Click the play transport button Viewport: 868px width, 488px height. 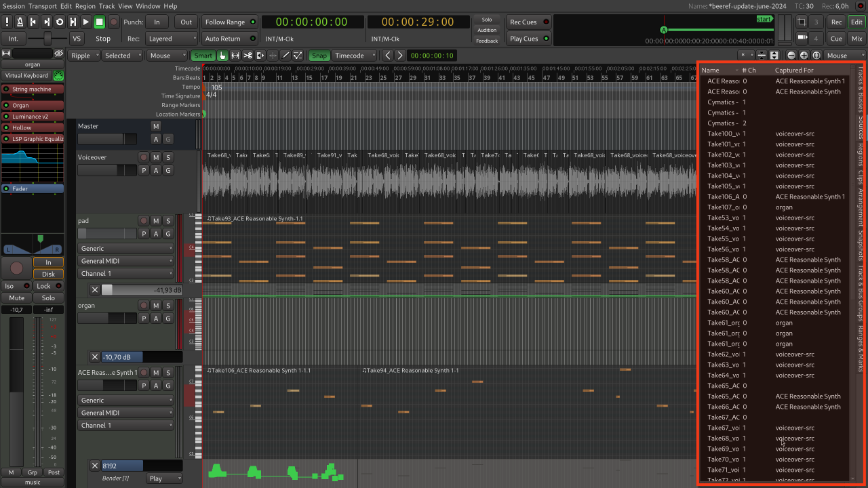coord(86,22)
